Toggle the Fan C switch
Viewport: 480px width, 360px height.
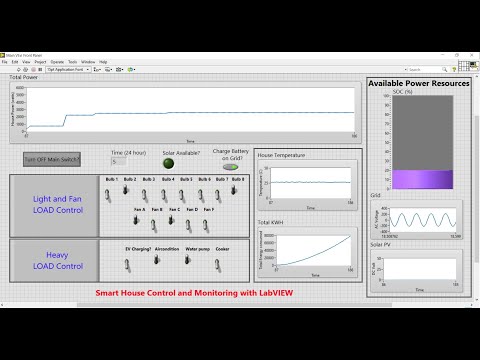(x=171, y=220)
